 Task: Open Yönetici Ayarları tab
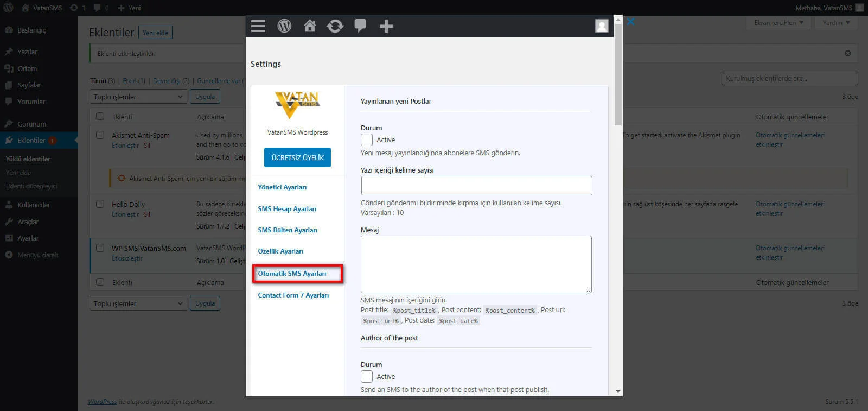(282, 187)
